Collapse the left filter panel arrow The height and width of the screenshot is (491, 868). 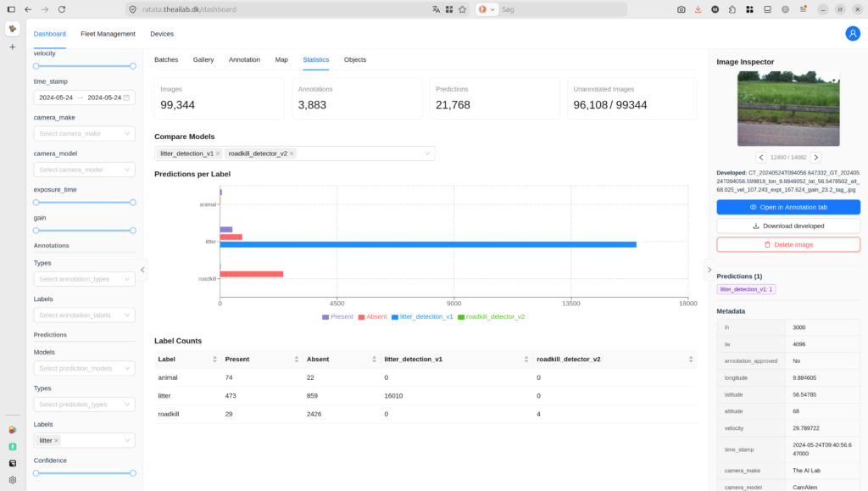[x=142, y=270]
